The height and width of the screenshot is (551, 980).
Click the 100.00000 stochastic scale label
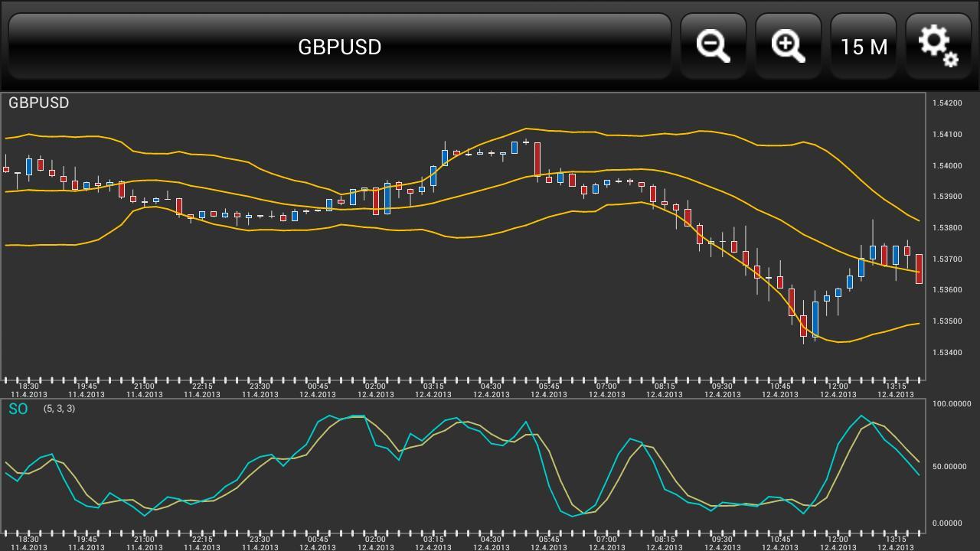point(952,404)
